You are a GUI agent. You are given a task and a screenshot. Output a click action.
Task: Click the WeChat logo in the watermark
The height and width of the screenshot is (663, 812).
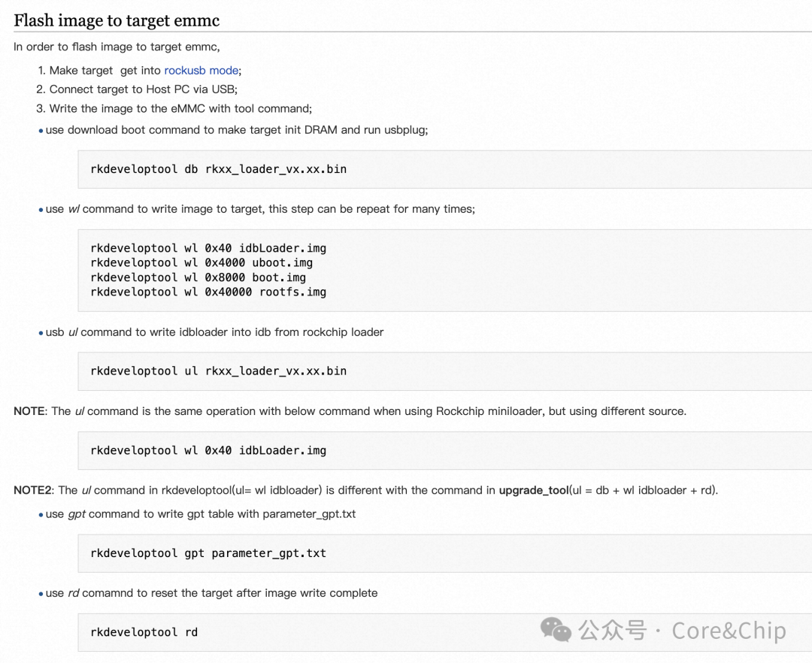pos(556,630)
